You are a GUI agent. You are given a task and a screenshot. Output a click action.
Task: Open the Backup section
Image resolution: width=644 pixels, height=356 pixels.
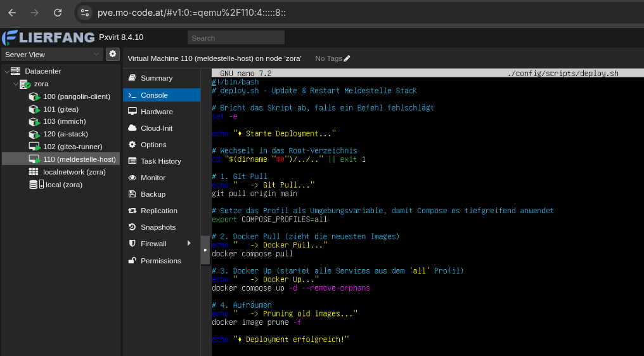[x=153, y=194]
